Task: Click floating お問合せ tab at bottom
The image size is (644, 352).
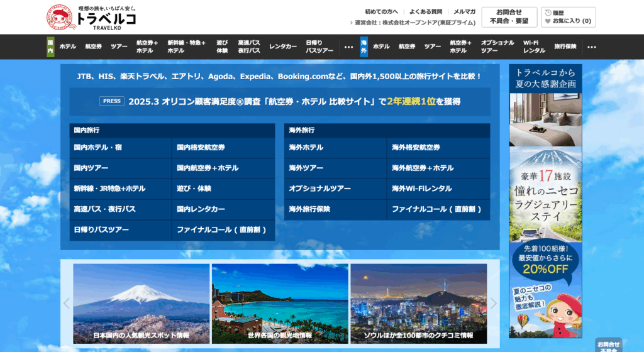Action: (608, 346)
